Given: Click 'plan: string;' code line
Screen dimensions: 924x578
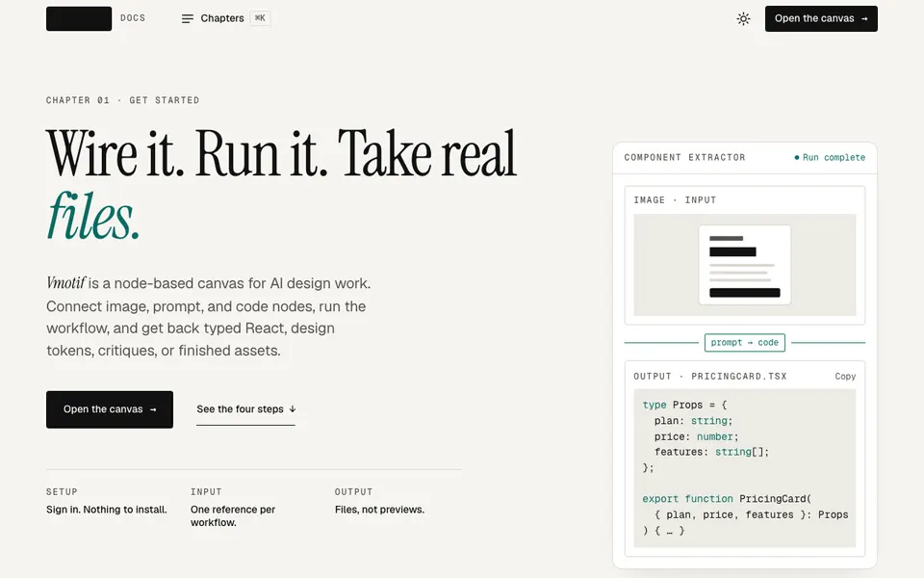Looking at the screenshot, I should tap(693, 421).
